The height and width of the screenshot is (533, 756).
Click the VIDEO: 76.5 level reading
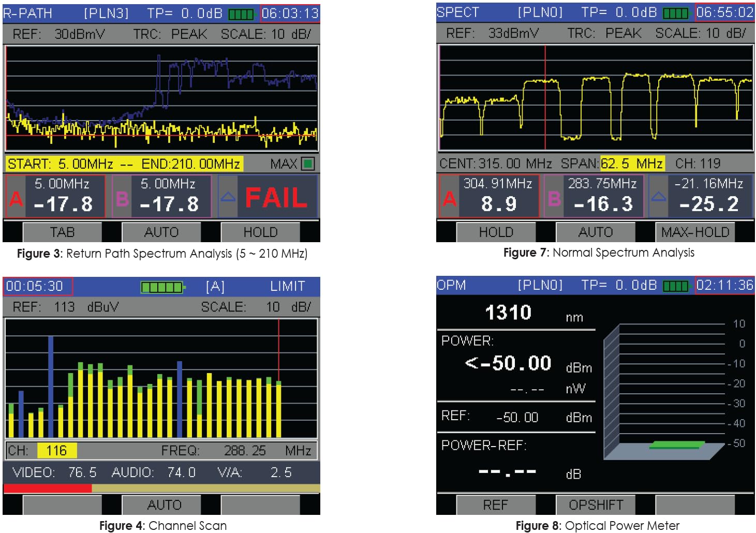coord(54,472)
